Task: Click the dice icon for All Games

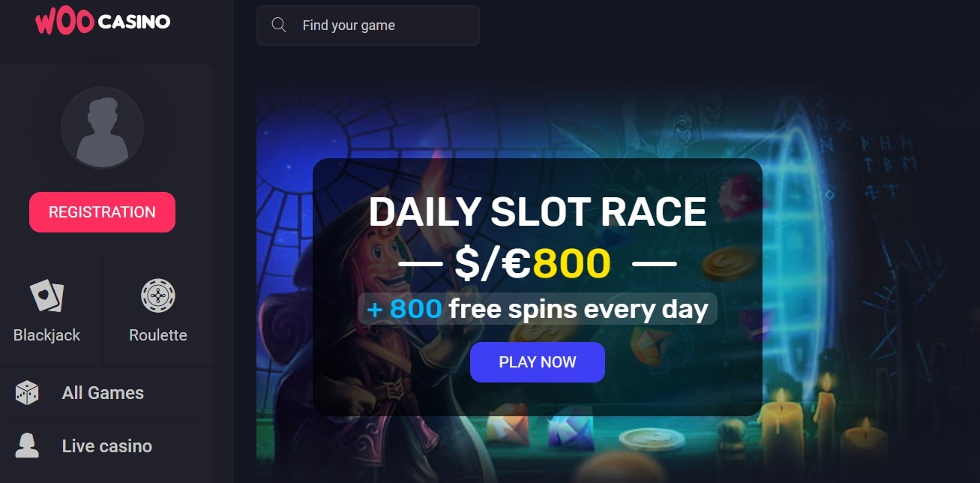Action: [x=27, y=393]
